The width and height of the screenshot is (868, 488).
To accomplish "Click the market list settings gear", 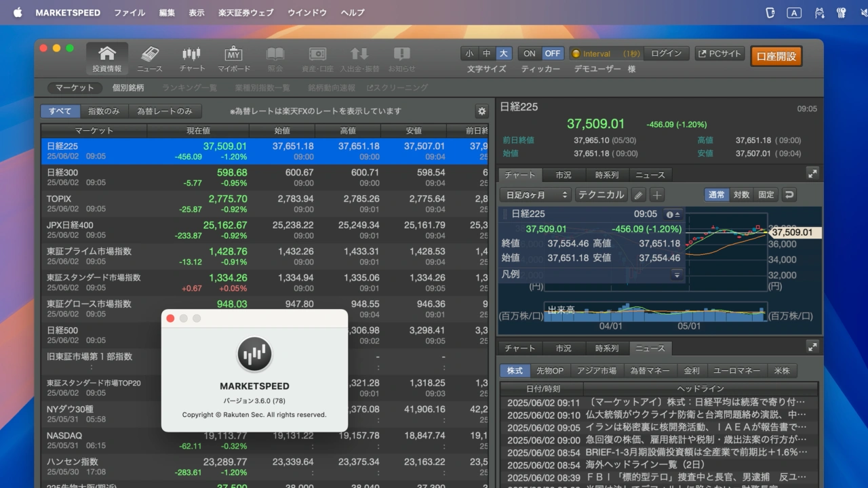I will [x=481, y=111].
